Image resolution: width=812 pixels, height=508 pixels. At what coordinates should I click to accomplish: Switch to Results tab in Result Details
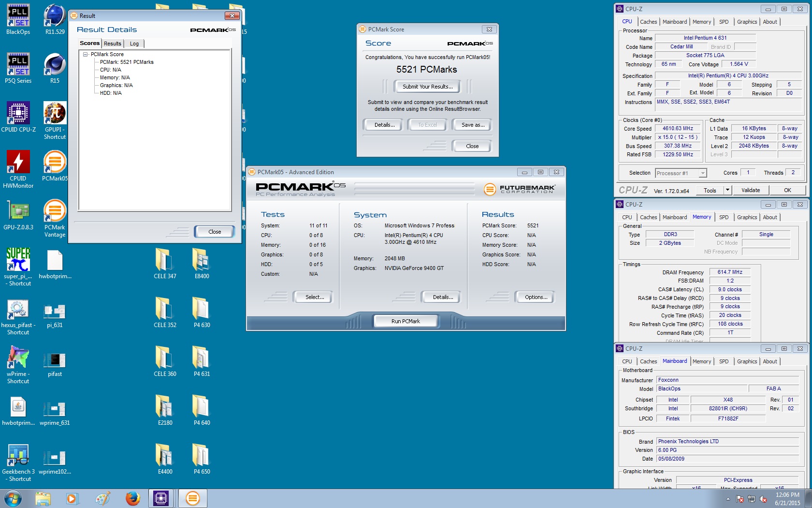click(113, 44)
